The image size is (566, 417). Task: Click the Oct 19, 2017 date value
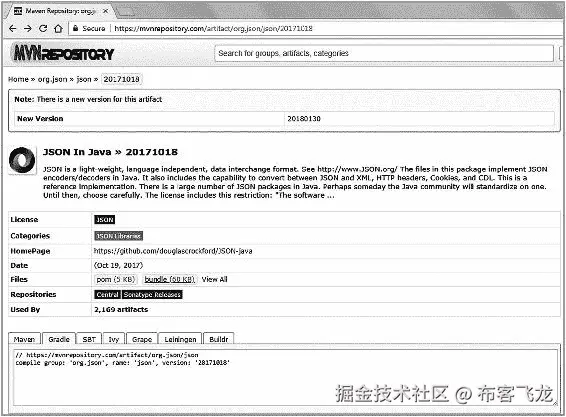[x=118, y=265]
